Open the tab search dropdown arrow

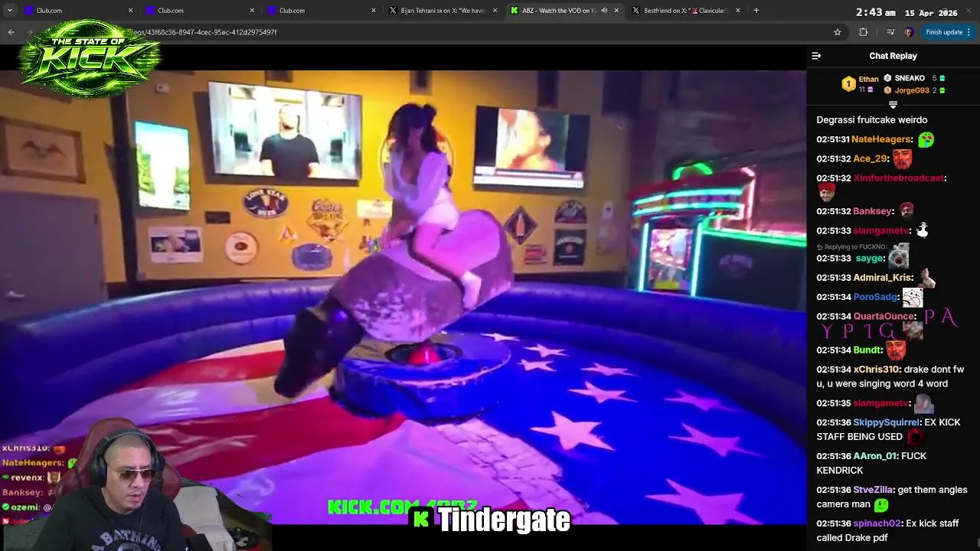pos(10,11)
